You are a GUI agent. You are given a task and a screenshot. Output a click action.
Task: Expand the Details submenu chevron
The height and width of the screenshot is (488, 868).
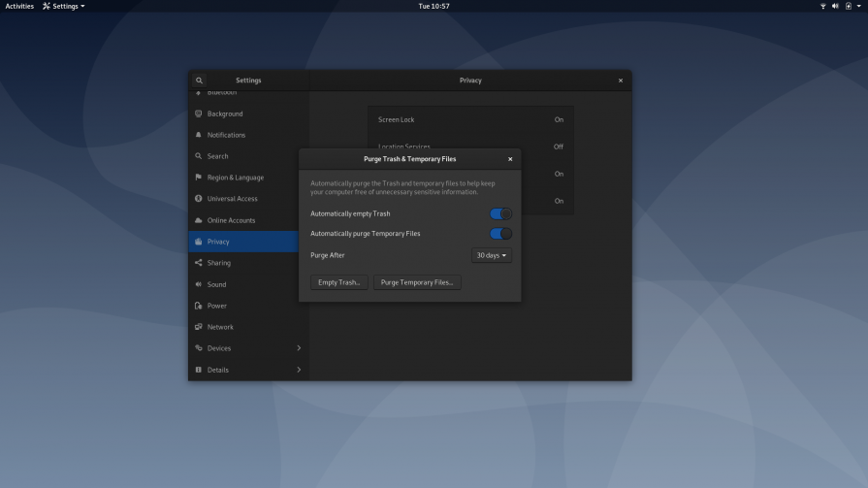click(299, 370)
